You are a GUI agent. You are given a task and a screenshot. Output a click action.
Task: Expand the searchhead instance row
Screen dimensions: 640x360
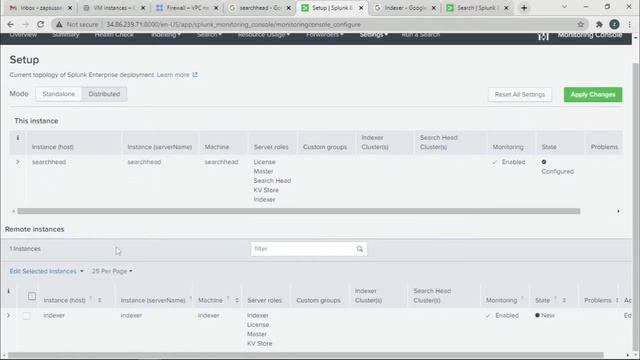coord(18,162)
